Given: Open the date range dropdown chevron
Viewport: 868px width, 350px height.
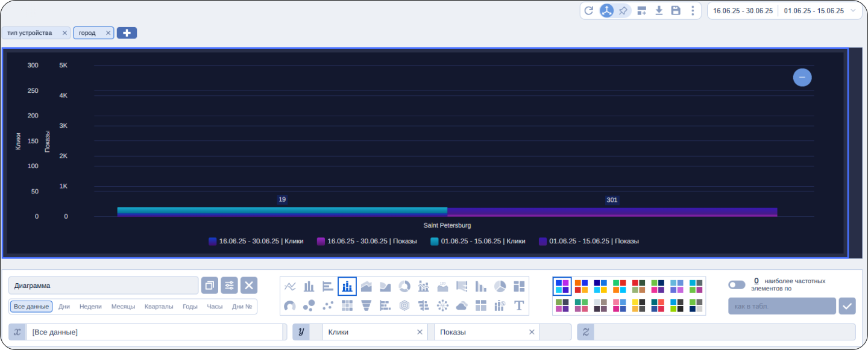Looking at the screenshot, I should [x=853, y=11].
